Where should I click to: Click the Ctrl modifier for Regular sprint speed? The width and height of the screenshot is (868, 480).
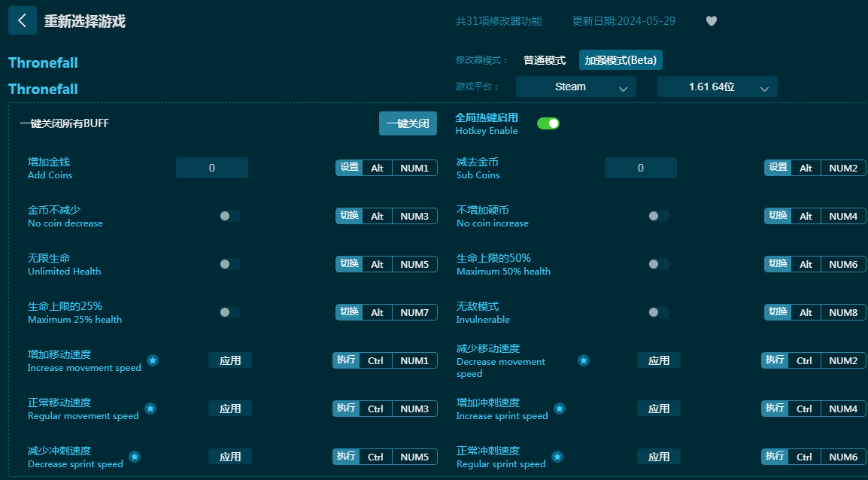tap(804, 457)
